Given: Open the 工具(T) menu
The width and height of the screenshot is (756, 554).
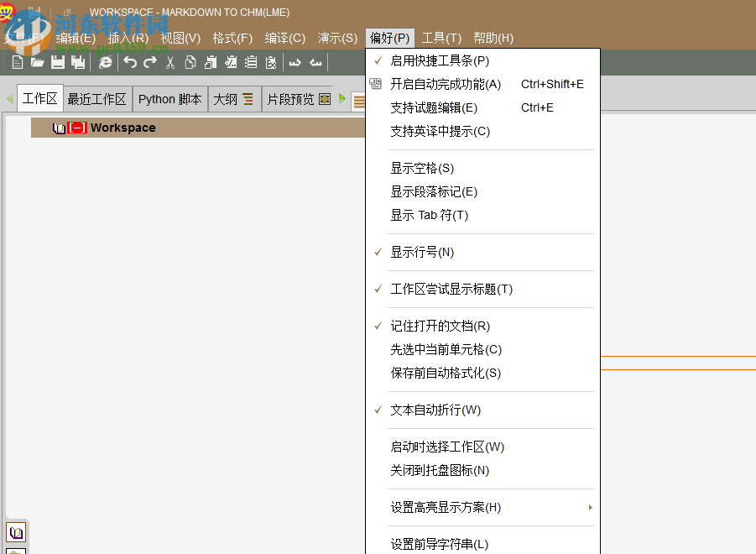Looking at the screenshot, I should click(x=441, y=38).
